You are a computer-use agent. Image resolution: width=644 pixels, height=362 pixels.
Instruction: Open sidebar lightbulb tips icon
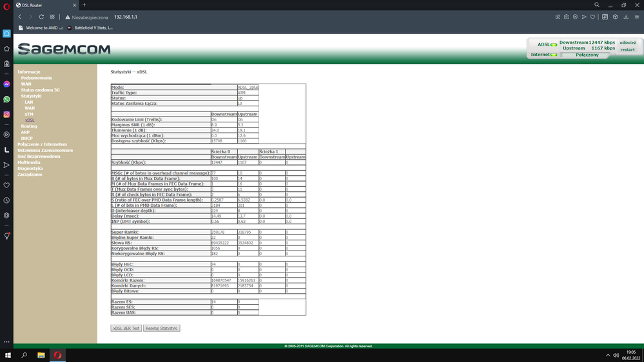(6, 236)
